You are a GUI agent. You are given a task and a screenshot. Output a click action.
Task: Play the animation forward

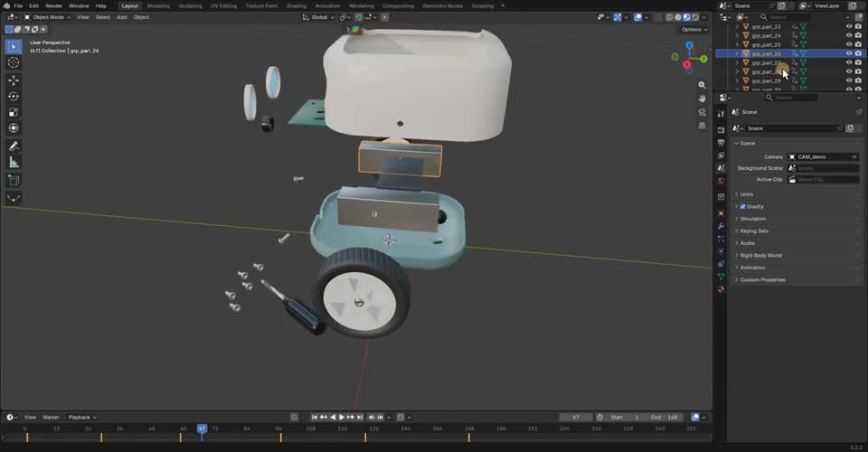pyautogui.click(x=342, y=417)
